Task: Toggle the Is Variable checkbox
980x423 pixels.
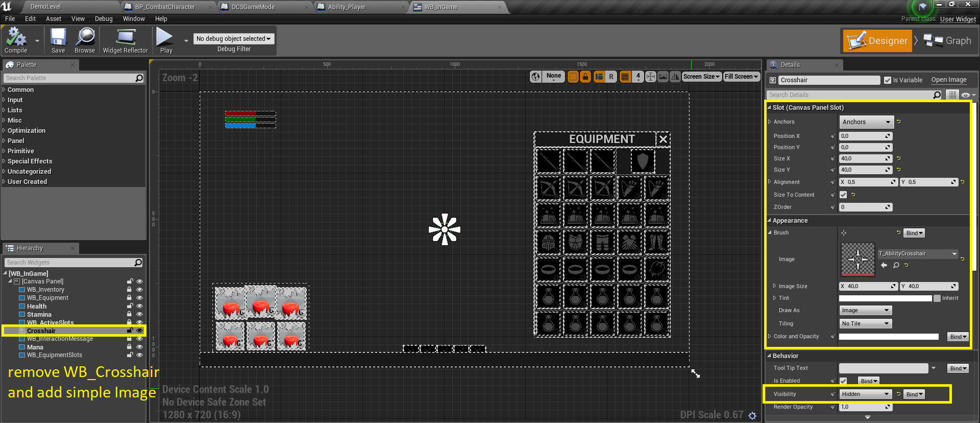Action: 888,80
